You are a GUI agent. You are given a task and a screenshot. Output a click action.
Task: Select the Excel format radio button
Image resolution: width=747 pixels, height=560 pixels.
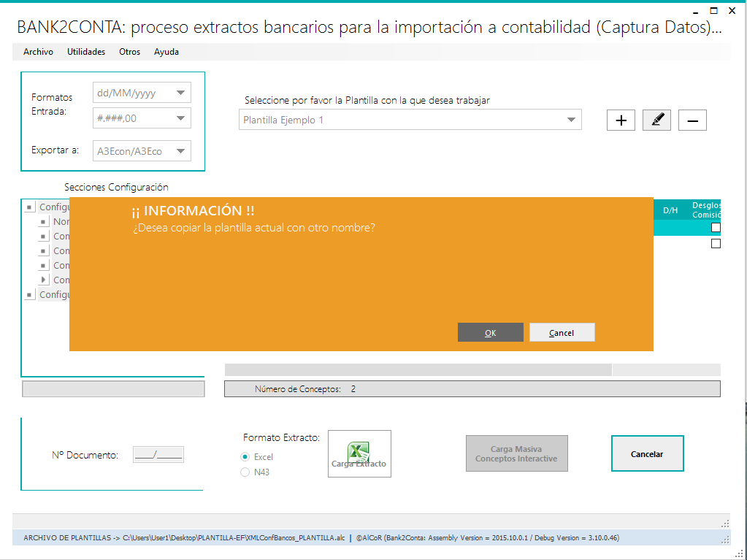click(x=245, y=456)
